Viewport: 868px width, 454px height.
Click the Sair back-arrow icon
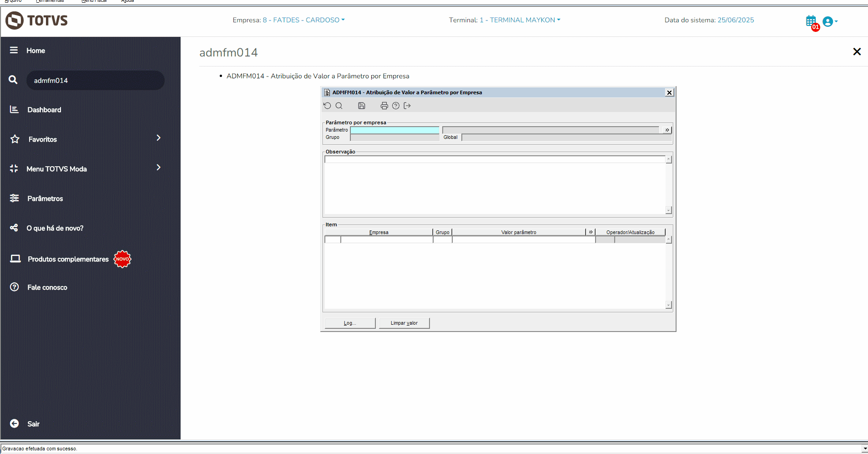tap(15, 423)
